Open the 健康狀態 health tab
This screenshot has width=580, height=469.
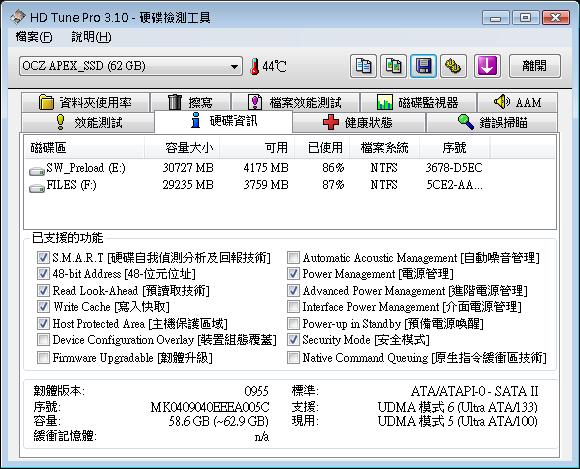[358, 122]
